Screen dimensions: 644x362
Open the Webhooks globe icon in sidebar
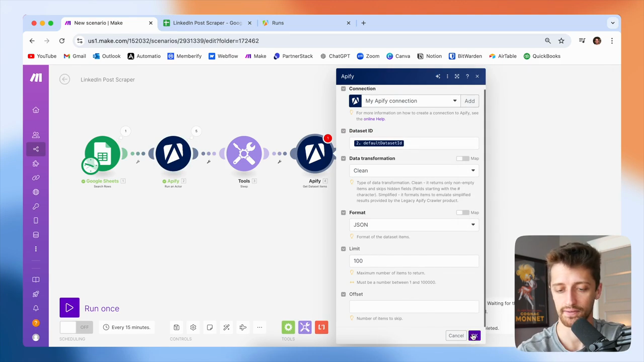point(36,192)
